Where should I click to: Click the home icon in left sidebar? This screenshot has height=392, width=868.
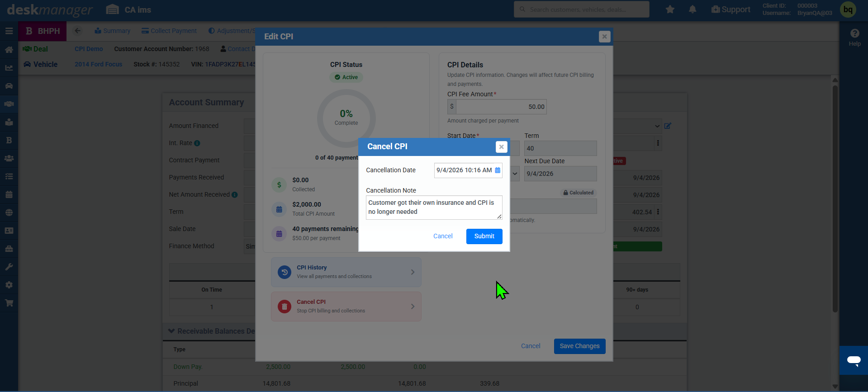[x=9, y=50]
